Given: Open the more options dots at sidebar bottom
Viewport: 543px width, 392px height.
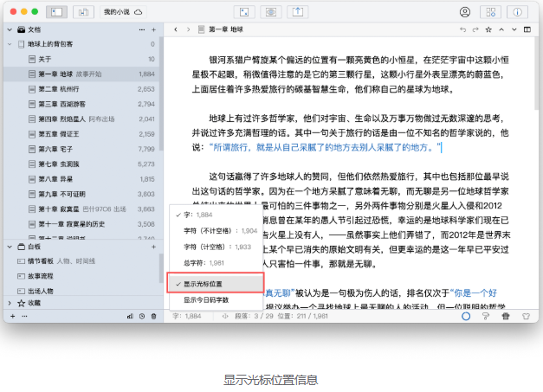Looking at the screenshot, I should pyautogui.click(x=24, y=316).
